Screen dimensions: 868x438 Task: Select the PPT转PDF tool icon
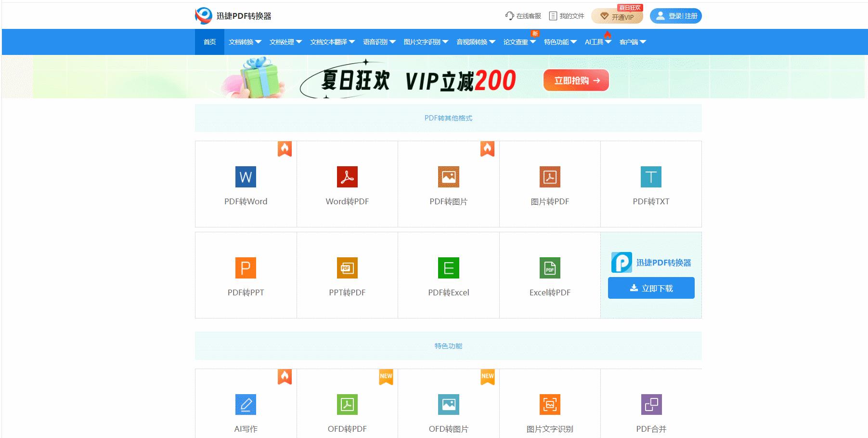pyautogui.click(x=347, y=268)
